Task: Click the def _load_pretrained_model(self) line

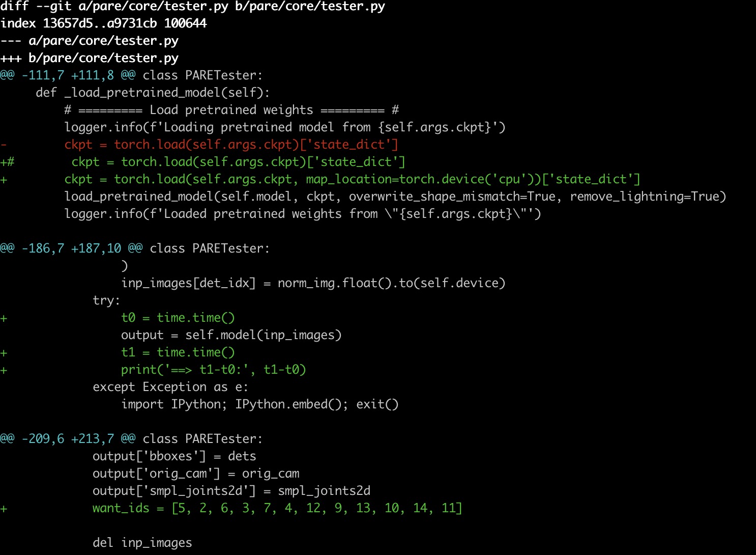Action: point(153,93)
